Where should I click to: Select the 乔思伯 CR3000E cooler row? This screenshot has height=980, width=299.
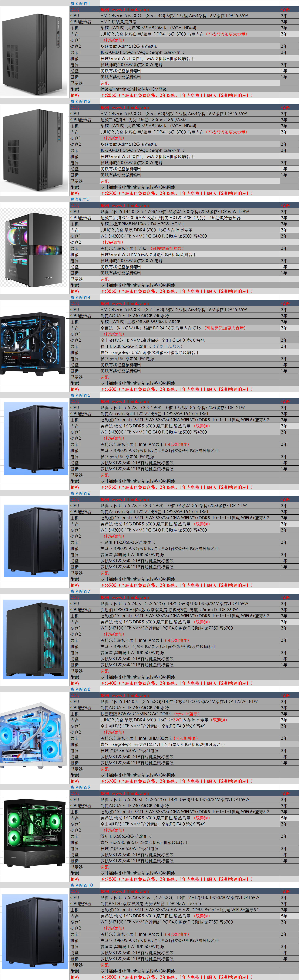click(x=184, y=610)
